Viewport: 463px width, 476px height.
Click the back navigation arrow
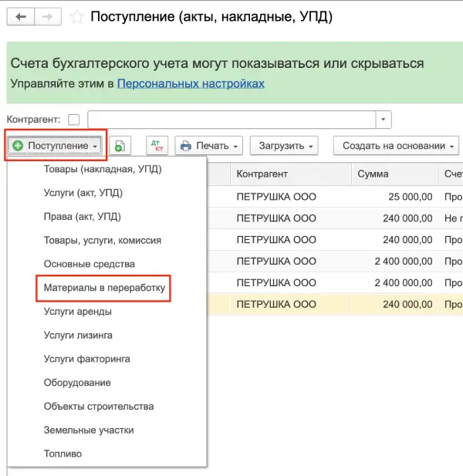(x=21, y=16)
